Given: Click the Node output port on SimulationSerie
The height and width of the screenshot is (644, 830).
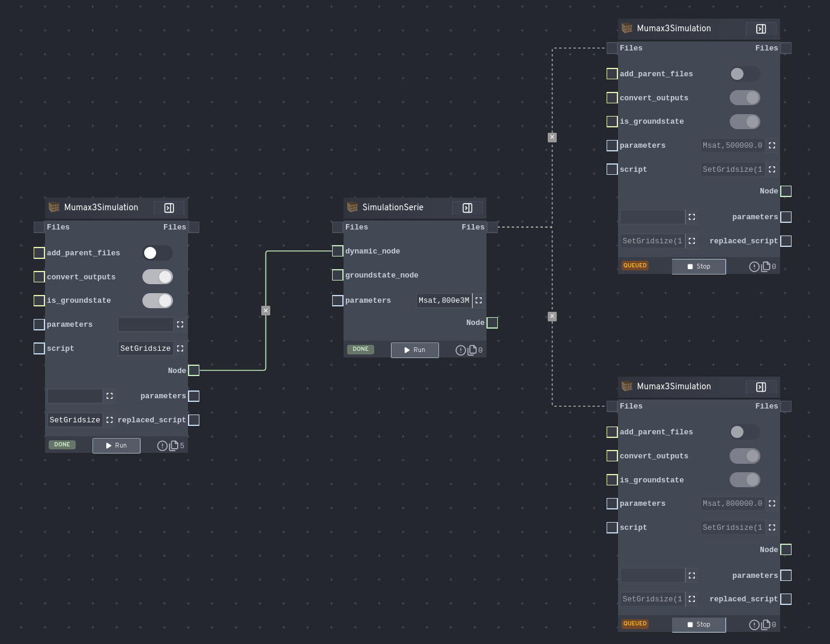Looking at the screenshot, I should tap(492, 323).
